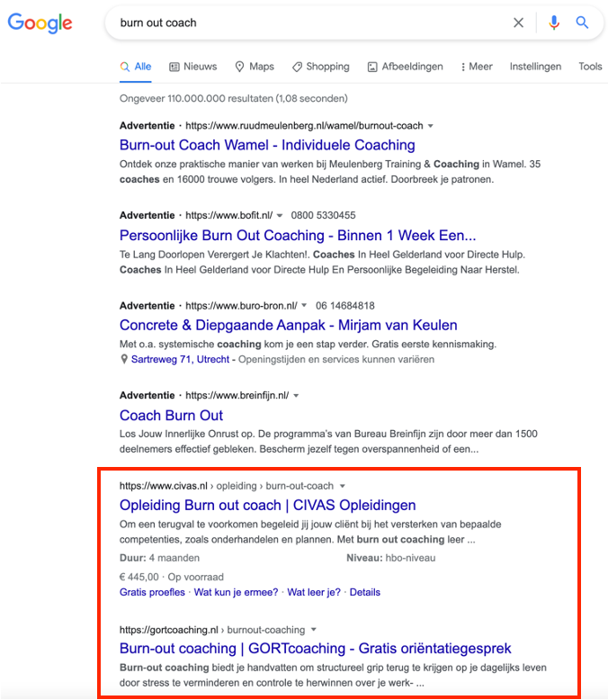Click the 'Details' sitelink
This screenshot has height=700, width=608.
[x=365, y=592]
